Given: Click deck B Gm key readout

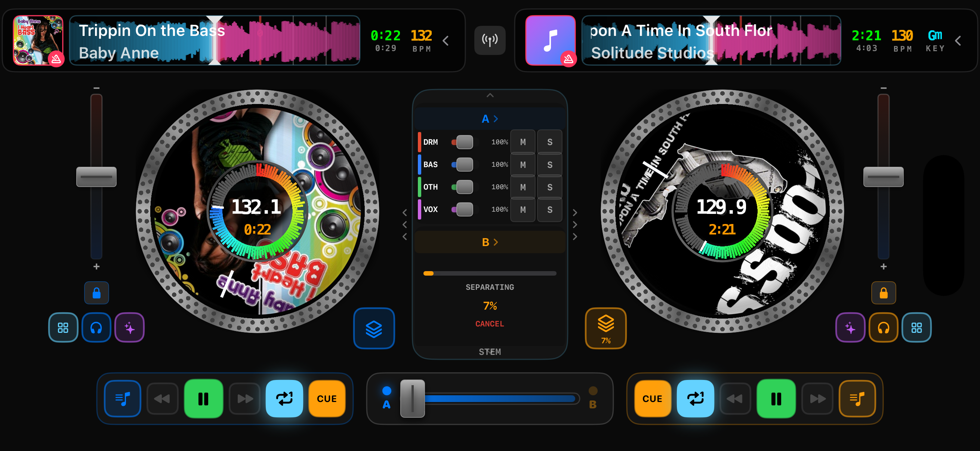Looking at the screenshot, I should pos(935,40).
